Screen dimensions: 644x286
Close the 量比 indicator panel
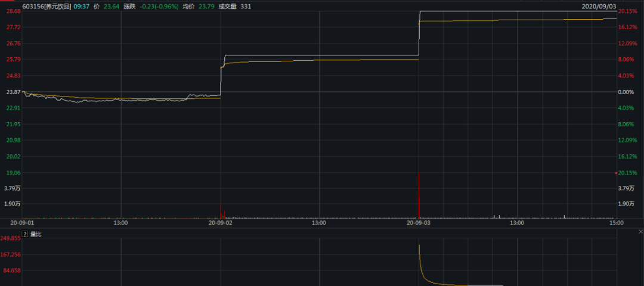pos(640,231)
